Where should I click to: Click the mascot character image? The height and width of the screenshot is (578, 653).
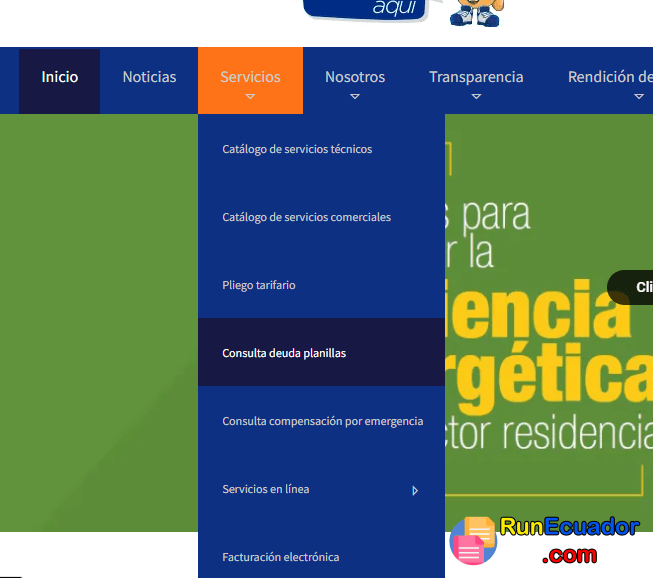pos(476,12)
